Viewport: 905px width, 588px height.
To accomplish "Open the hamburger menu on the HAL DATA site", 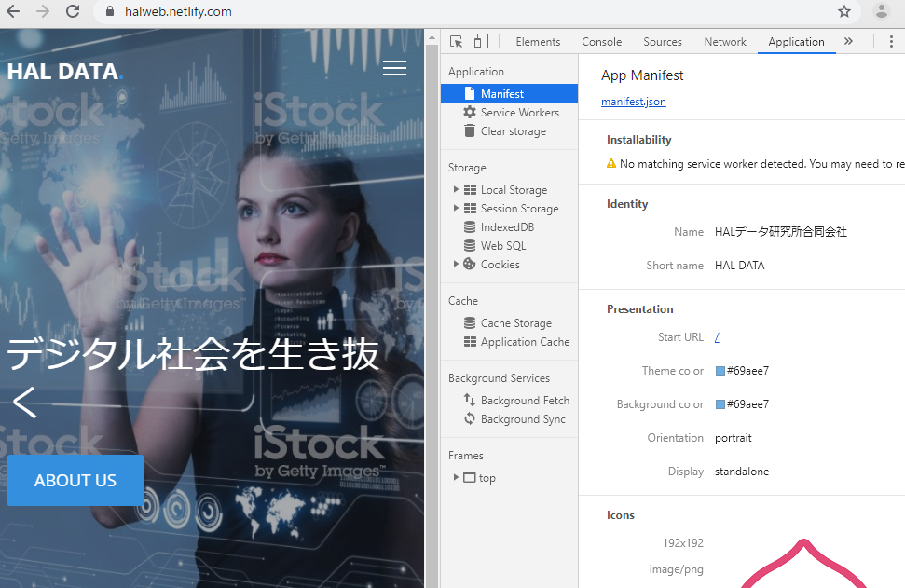I will tap(395, 68).
